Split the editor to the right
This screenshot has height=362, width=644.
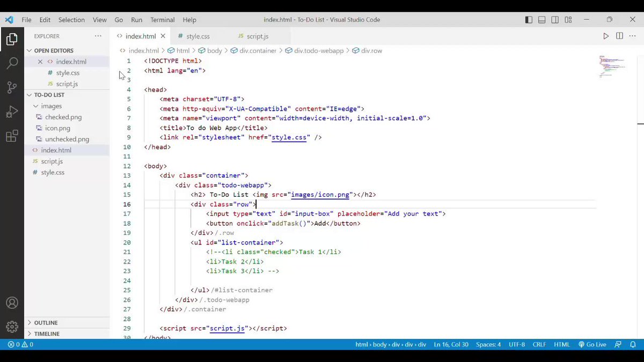619,36
